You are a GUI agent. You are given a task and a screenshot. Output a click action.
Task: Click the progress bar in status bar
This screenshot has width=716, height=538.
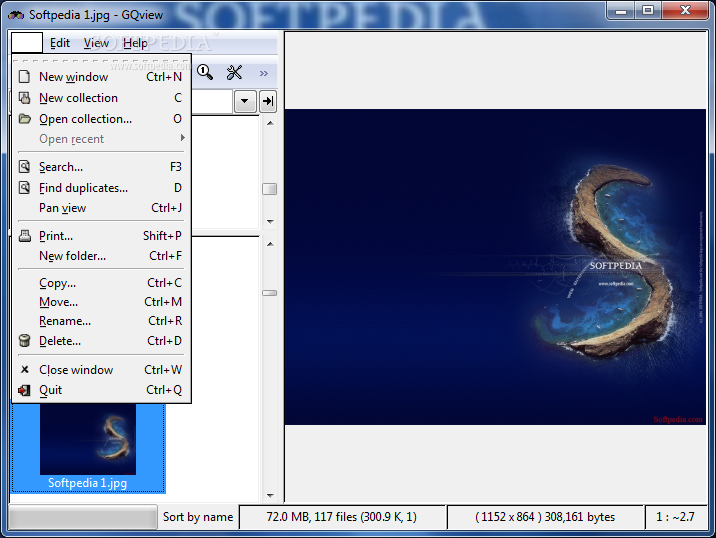[83, 517]
